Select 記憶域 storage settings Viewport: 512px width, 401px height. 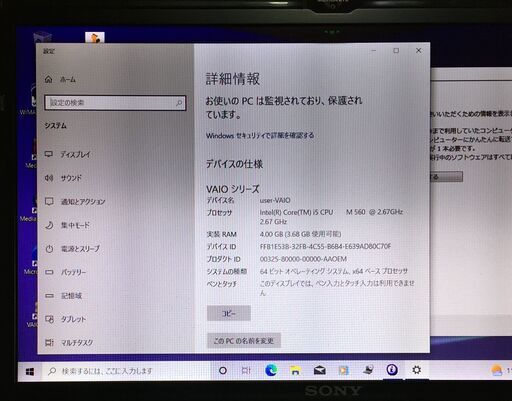(71, 296)
